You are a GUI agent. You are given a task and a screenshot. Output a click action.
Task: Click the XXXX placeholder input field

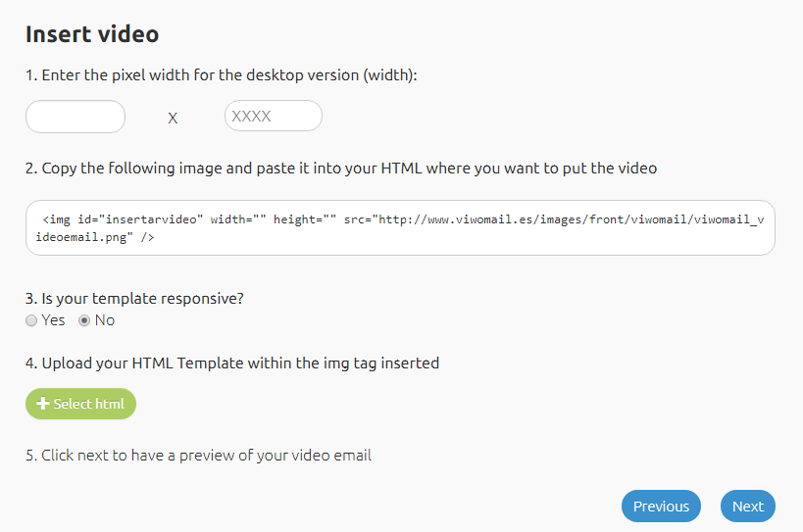point(274,116)
